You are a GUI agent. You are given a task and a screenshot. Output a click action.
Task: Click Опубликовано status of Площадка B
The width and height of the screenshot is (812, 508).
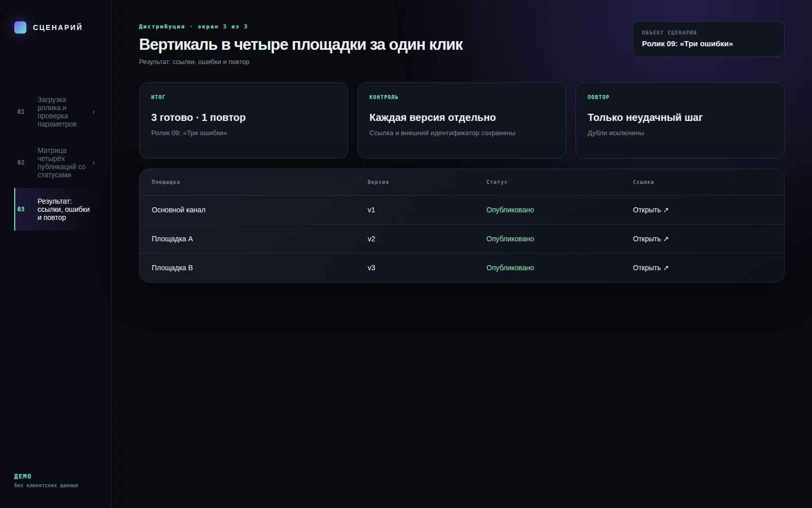pos(510,268)
